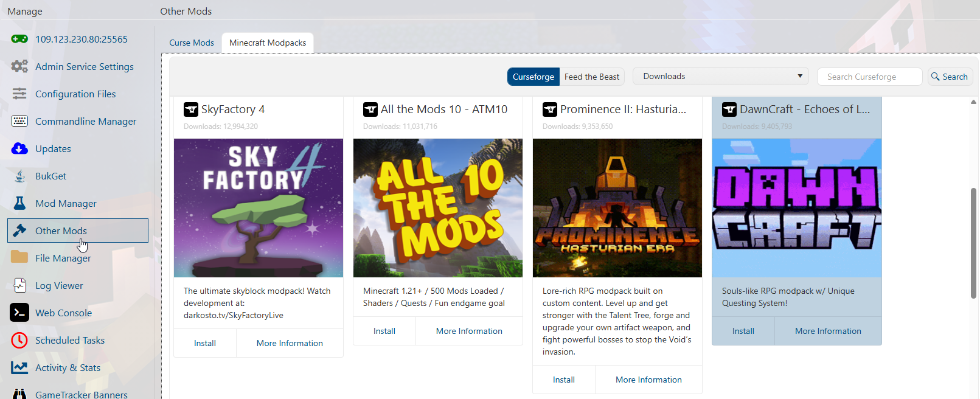
Task: Switch source to Feed the Beast
Action: point(591,77)
